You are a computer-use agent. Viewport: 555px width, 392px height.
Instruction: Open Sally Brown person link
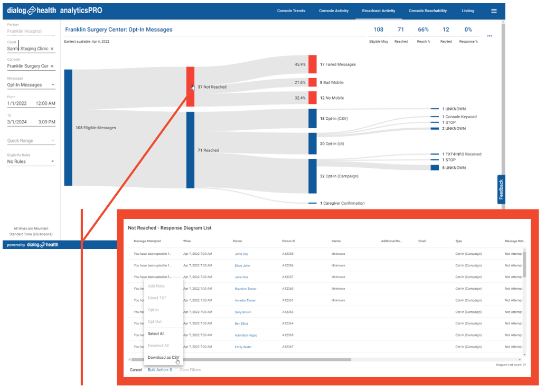point(243,312)
